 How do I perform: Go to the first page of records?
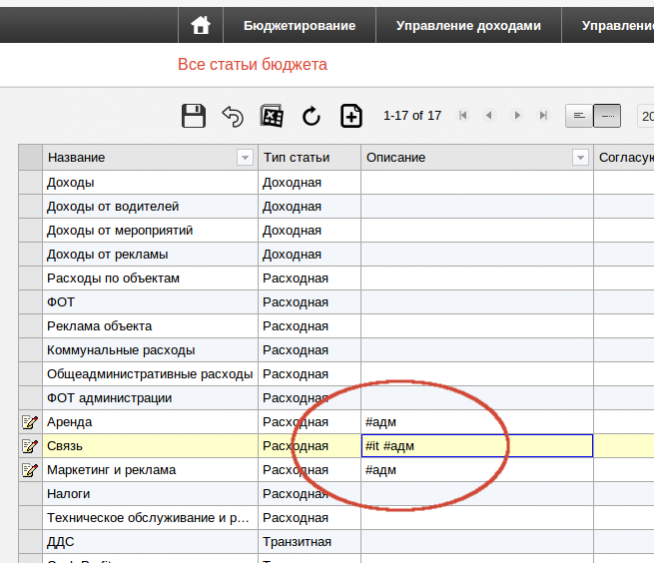tap(463, 116)
